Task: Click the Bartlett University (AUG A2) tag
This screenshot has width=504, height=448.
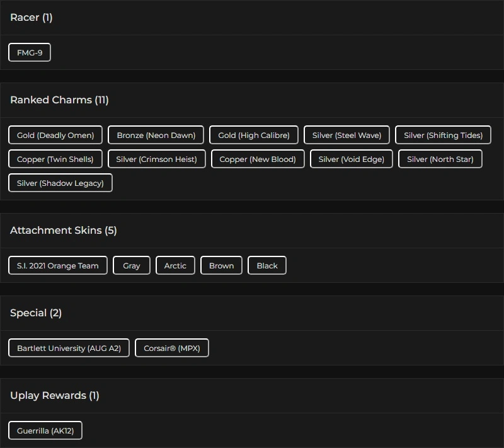Action: click(69, 348)
